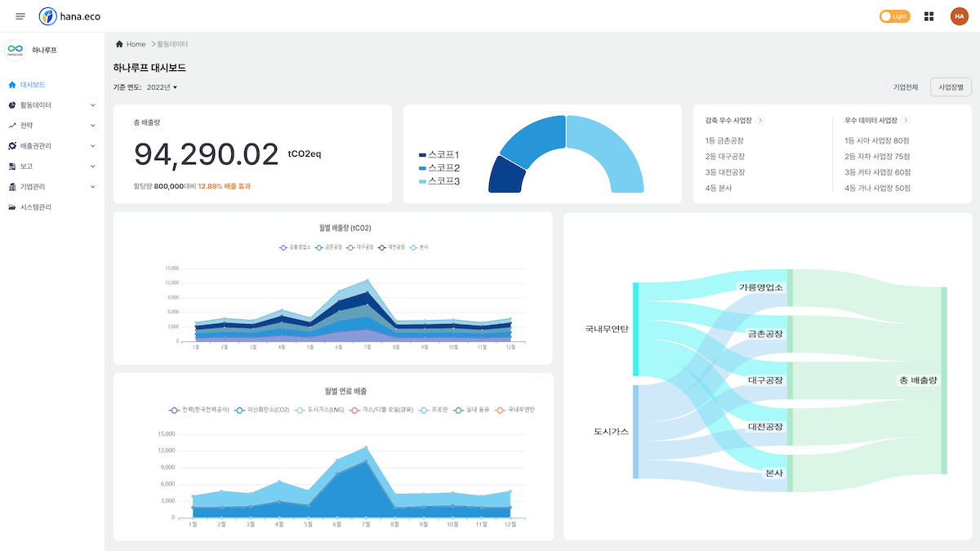Expand the 배출권관리 sidebar chevron
Image resolution: width=980 pixels, height=551 pixels.
pyautogui.click(x=93, y=146)
